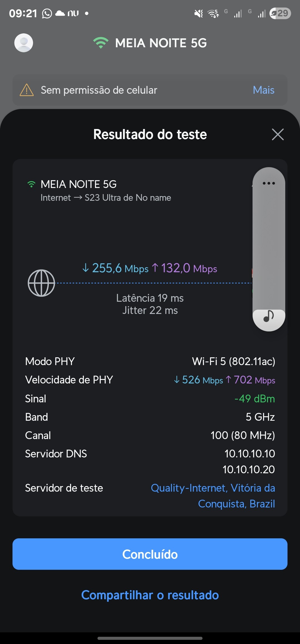Tap the cloud icon in status bar
300x644 pixels.
(x=60, y=13)
